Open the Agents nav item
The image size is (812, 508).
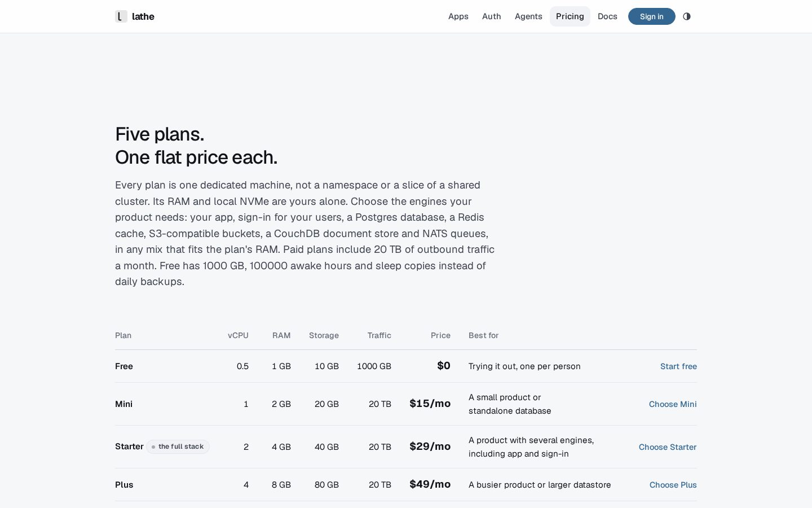(x=528, y=16)
